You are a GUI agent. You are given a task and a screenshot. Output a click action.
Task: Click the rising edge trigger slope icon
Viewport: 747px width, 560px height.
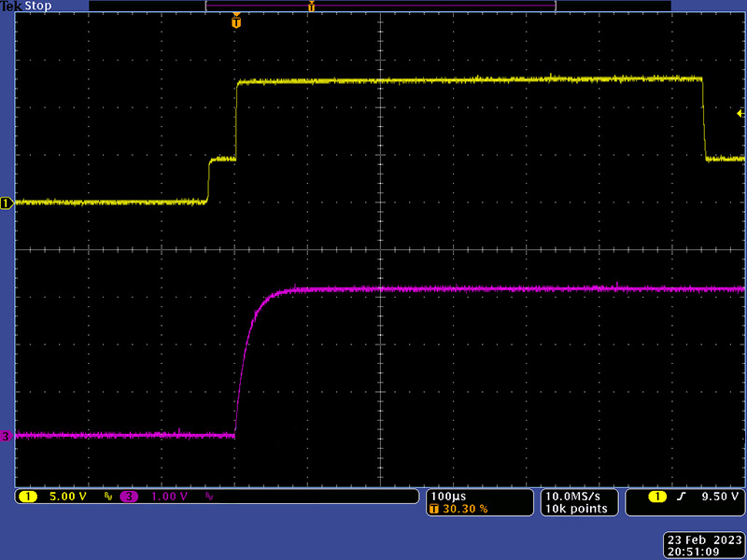(x=684, y=497)
